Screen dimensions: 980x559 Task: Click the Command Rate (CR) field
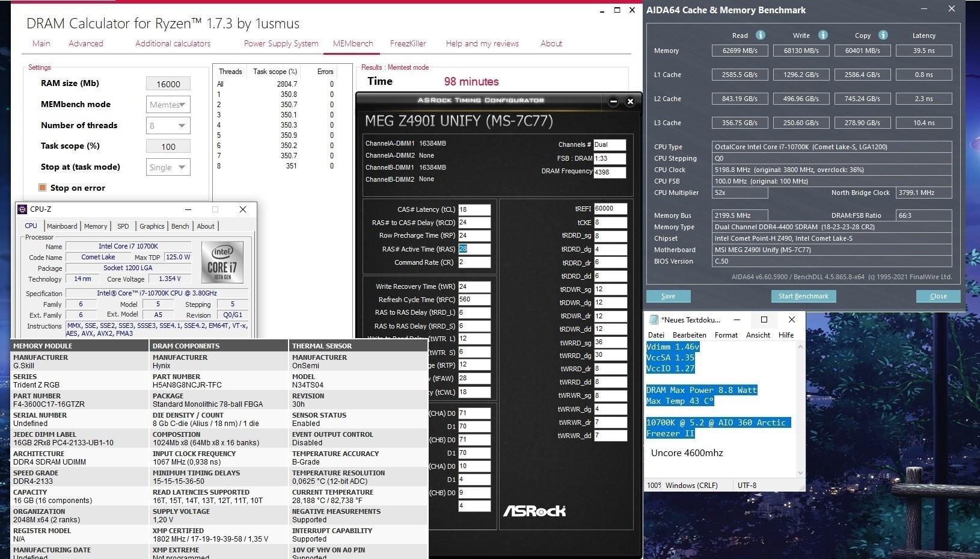474,262
